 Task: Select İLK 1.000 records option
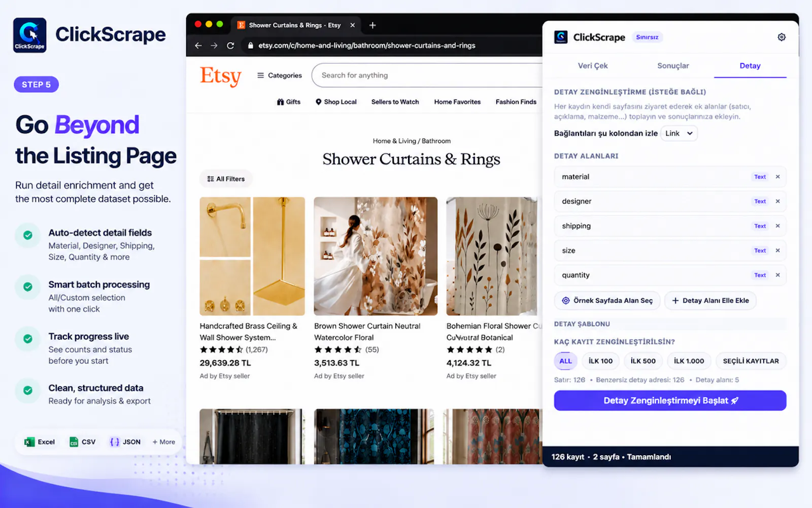(x=689, y=361)
